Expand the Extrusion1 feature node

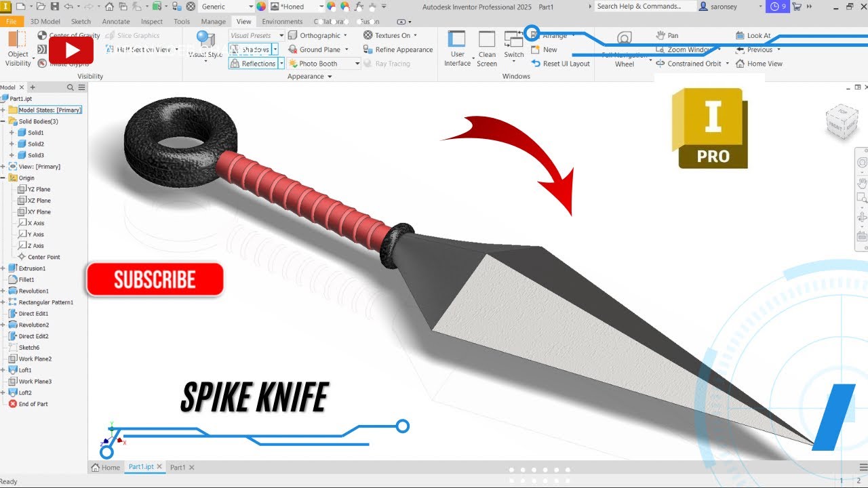coord(3,268)
